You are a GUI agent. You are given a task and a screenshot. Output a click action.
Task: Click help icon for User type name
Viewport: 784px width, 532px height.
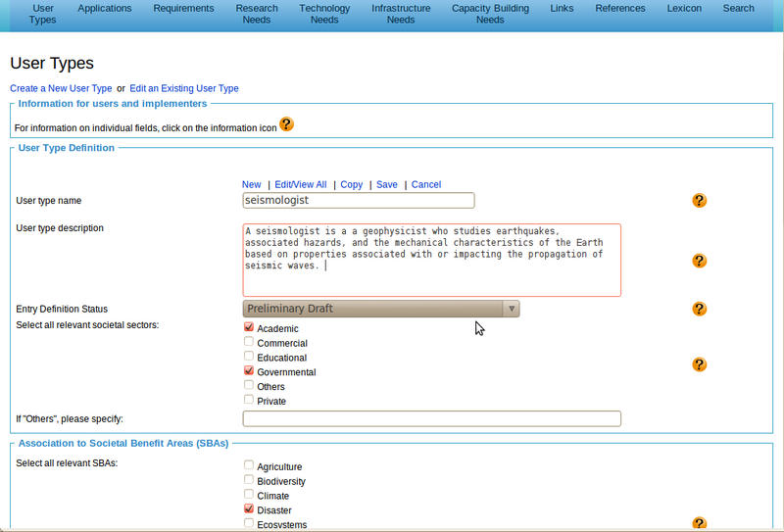(699, 200)
